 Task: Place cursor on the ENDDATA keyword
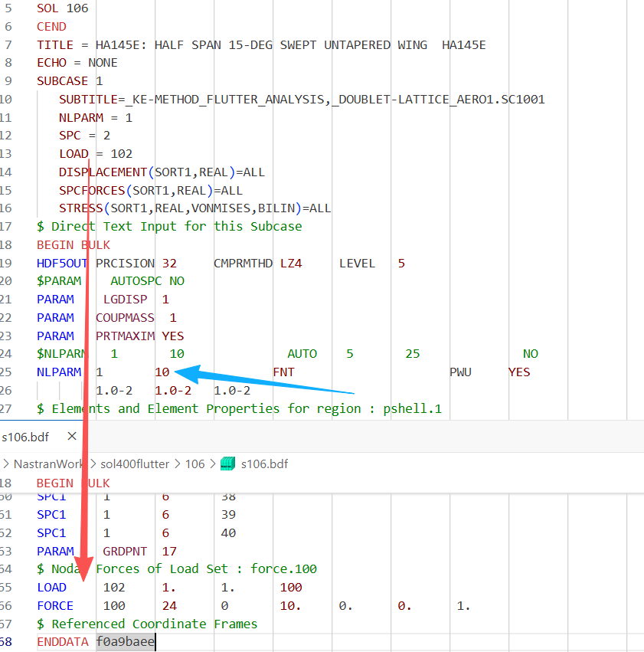63,642
